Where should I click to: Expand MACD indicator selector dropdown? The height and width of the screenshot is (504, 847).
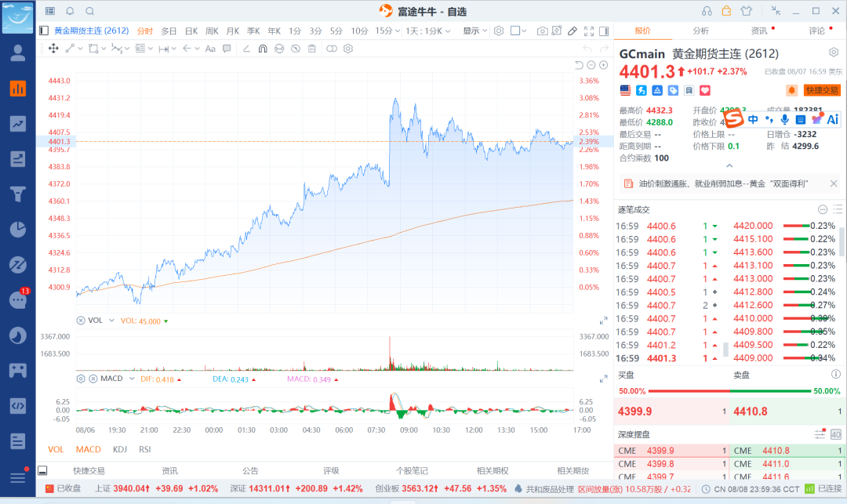132,379
